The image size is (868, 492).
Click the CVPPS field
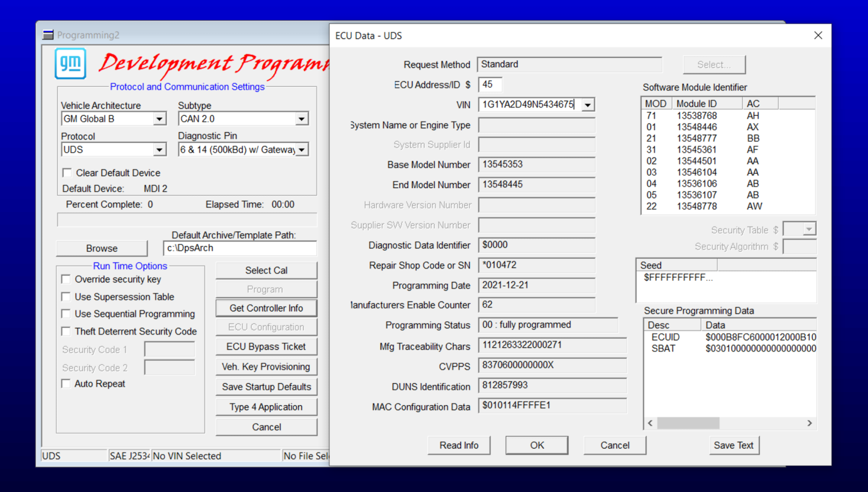[553, 365]
